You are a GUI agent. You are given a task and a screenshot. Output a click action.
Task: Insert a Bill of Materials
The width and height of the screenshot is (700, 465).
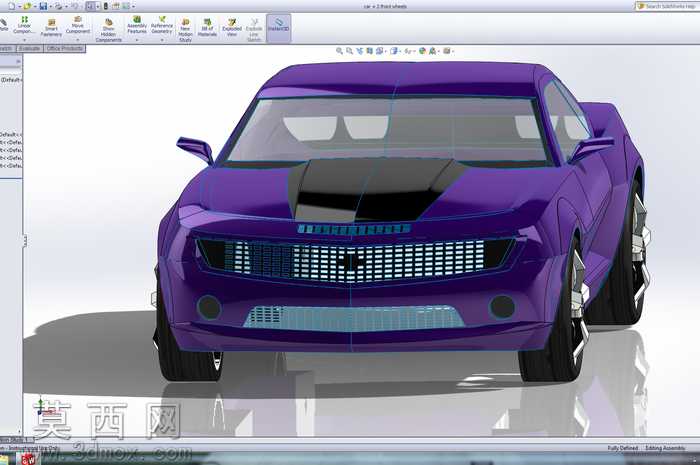pos(207,28)
